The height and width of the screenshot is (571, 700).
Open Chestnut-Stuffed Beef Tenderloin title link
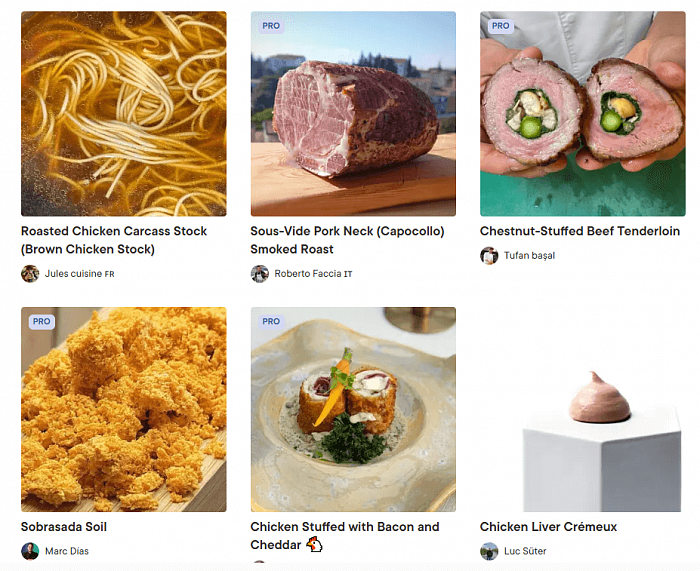point(580,231)
